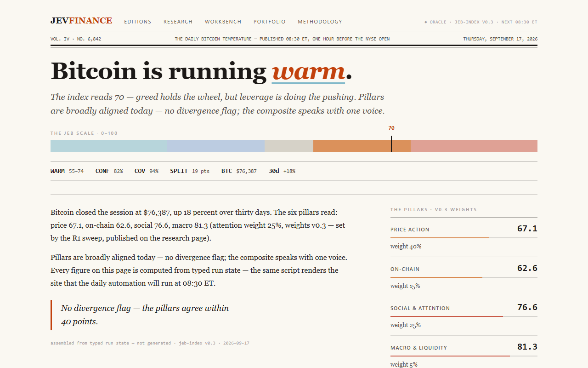Click the 'COV 94%' stat
The height and width of the screenshot is (368, 588).
147,171
